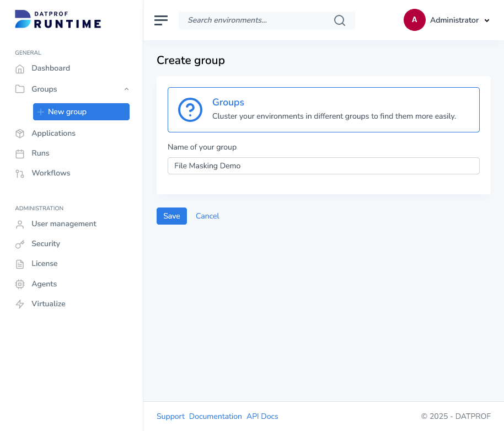Click the Dashboard home icon

point(20,69)
